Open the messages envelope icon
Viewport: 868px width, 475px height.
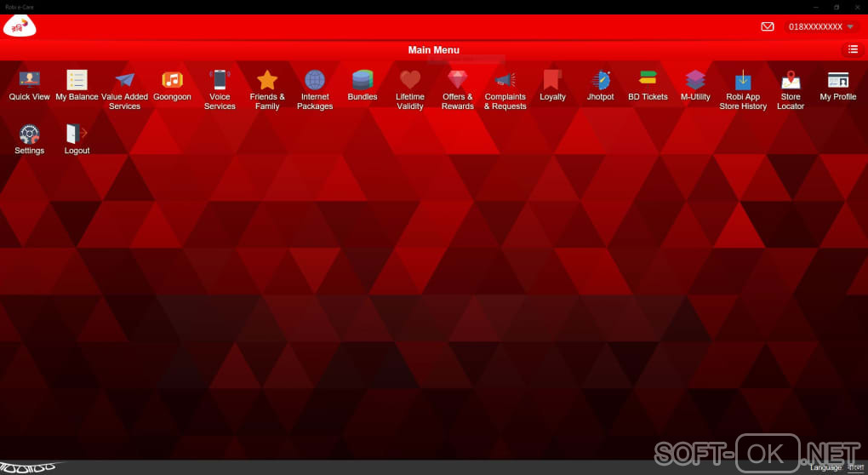(x=768, y=26)
